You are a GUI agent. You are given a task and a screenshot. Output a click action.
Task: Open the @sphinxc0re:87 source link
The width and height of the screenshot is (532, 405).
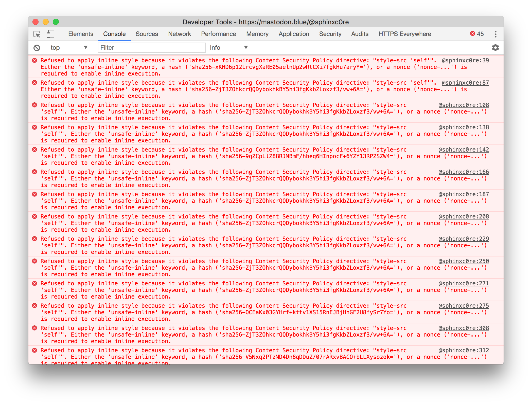[465, 83]
